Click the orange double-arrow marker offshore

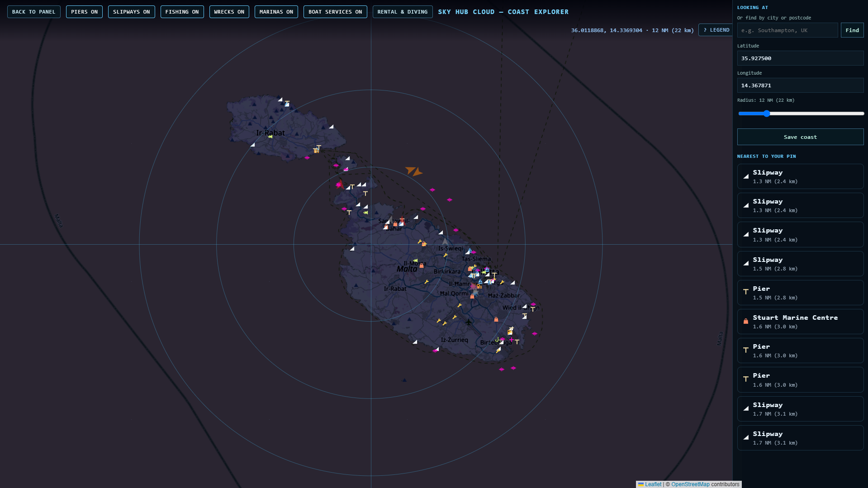pyautogui.click(x=414, y=171)
